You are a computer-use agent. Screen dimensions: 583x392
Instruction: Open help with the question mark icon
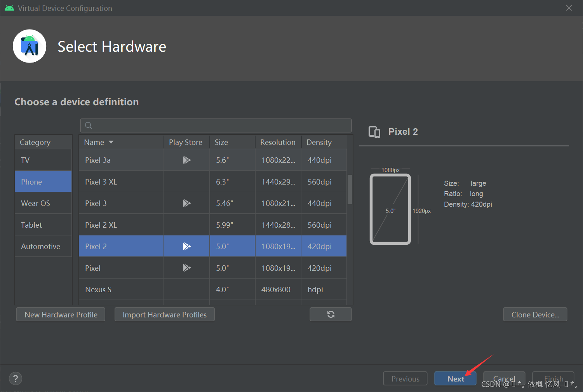(x=16, y=378)
